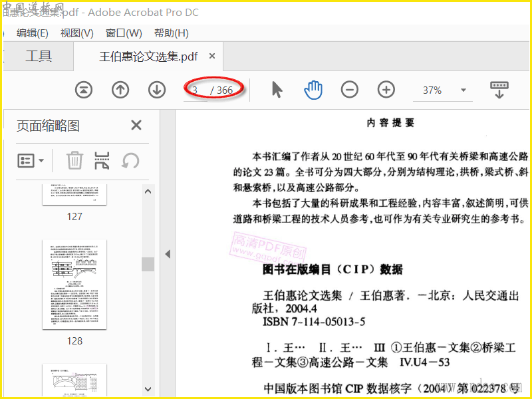Zoom in with plus icon
This screenshot has height=399, width=532.
(x=386, y=90)
